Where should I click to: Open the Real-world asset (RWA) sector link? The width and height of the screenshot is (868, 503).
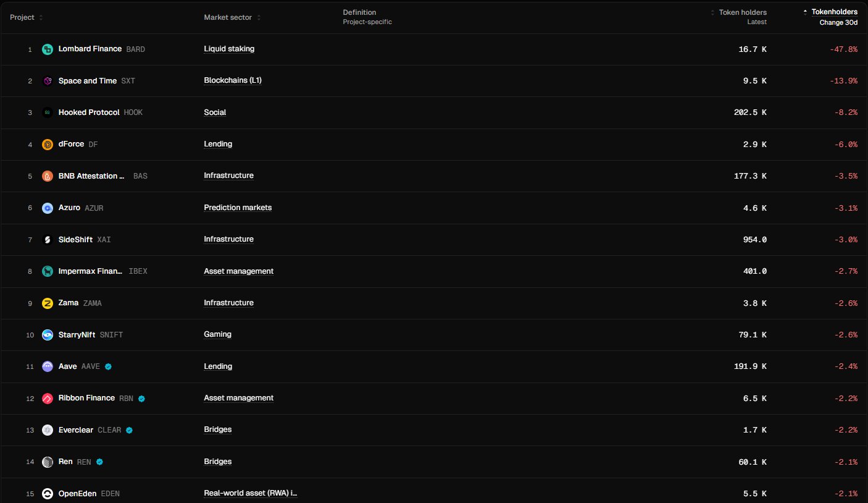click(x=251, y=493)
